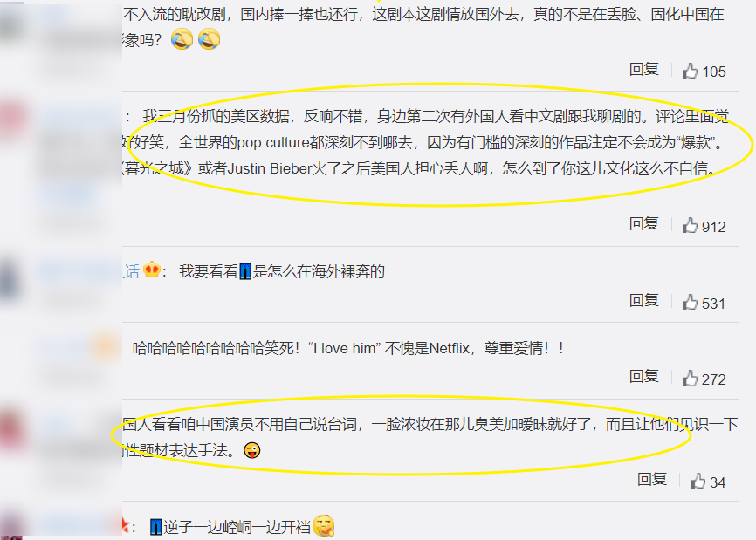
Task: Click the second laughing-crying emoji at top
Action: (x=210, y=39)
